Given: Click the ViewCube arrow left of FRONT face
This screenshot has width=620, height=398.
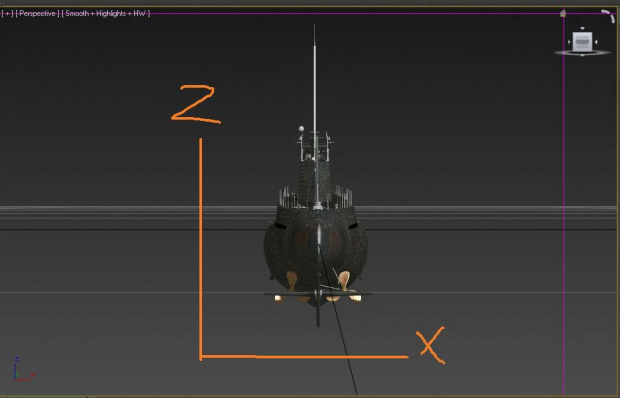Looking at the screenshot, I should pos(569,42).
